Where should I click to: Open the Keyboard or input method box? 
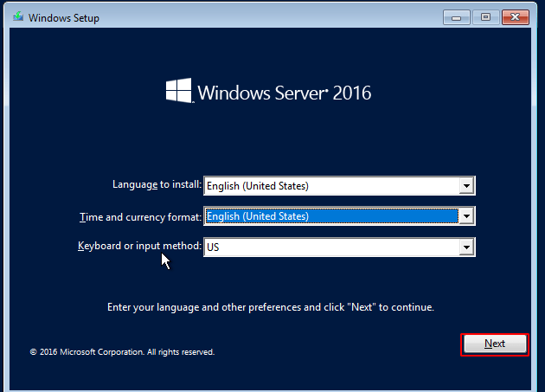339,247
